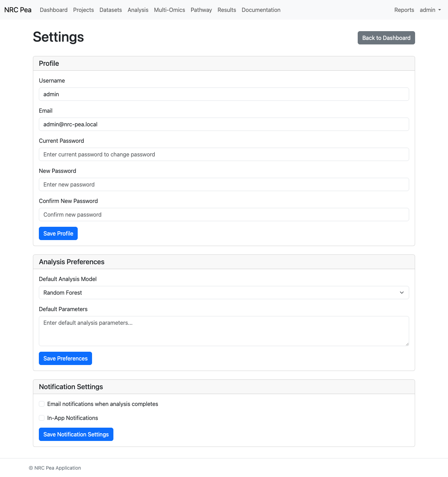
Task: View the Documentation page
Action: tap(261, 10)
